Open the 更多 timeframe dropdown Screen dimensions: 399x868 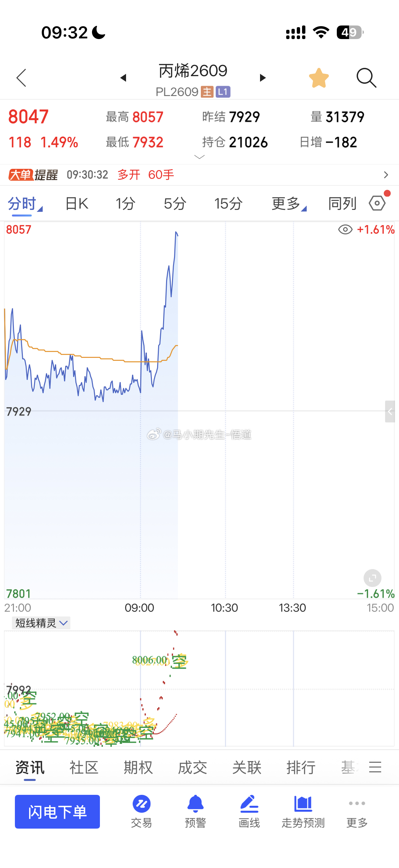point(289,204)
